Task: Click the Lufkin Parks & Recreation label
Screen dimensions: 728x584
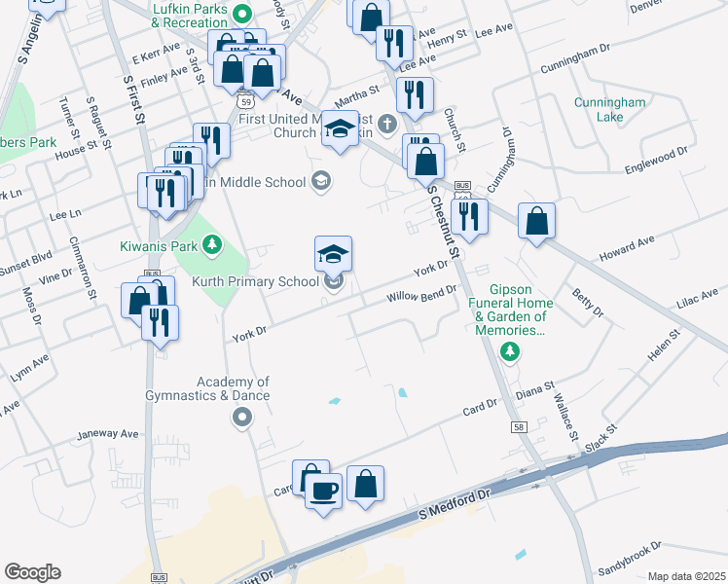Action: tap(190, 16)
